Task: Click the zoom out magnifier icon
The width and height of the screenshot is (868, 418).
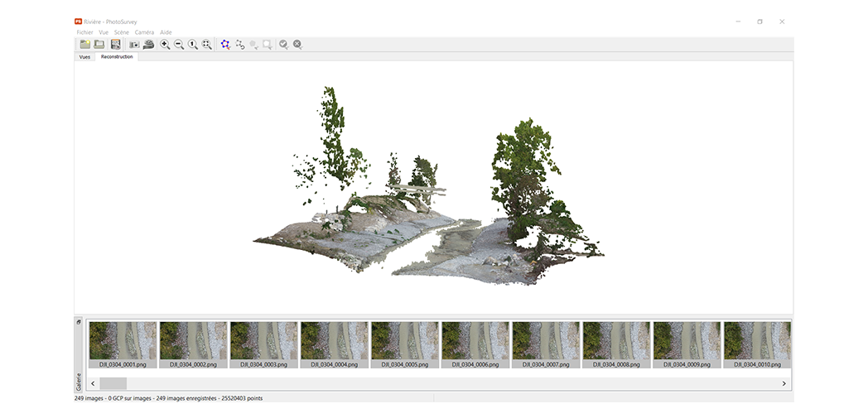Action: click(x=179, y=45)
